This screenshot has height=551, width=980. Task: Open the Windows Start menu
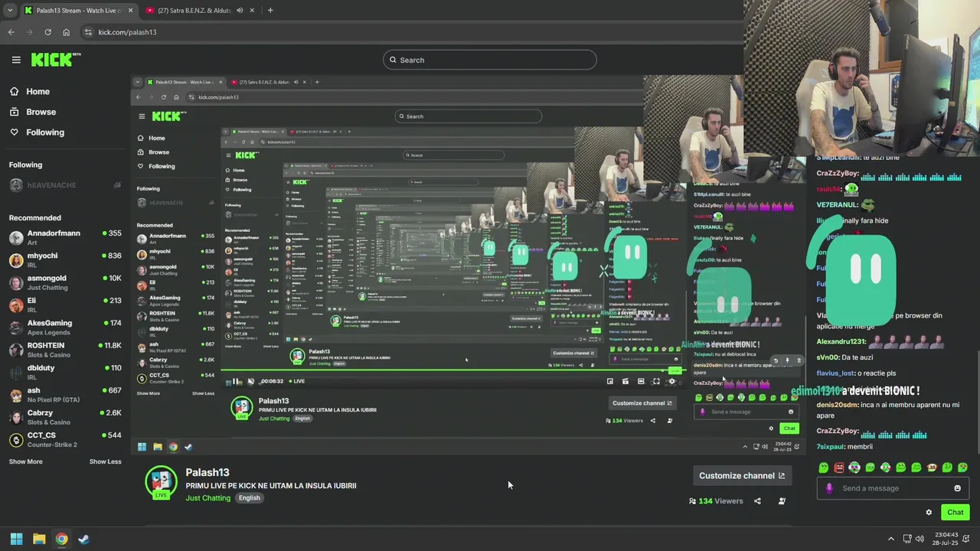tap(16, 539)
